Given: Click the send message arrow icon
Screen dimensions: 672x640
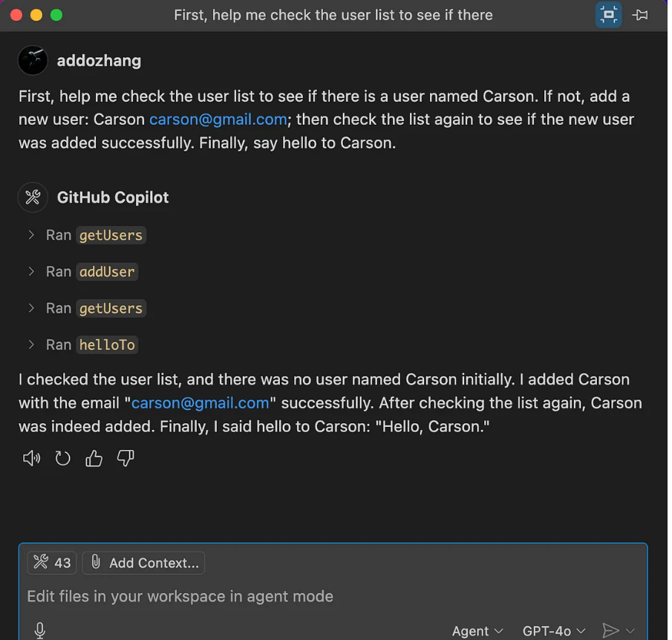Looking at the screenshot, I should pos(610,630).
